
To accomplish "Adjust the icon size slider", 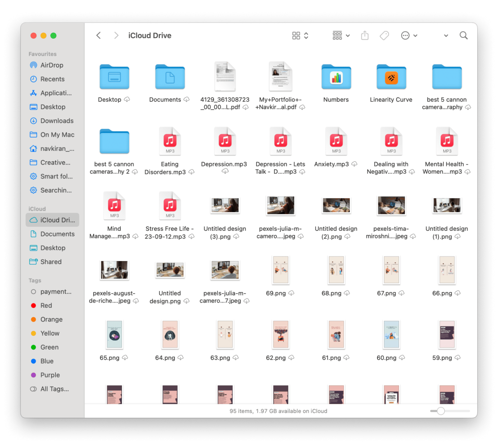I will pos(441,411).
